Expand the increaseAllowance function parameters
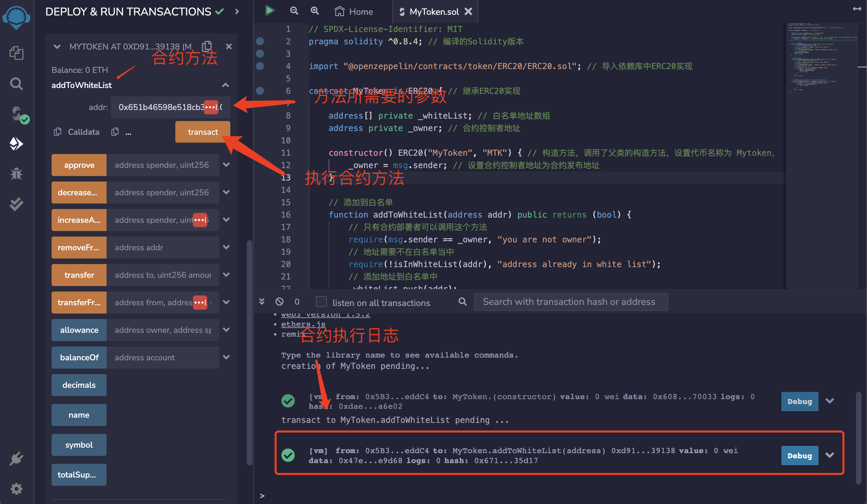 pyautogui.click(x=226, y=220)
